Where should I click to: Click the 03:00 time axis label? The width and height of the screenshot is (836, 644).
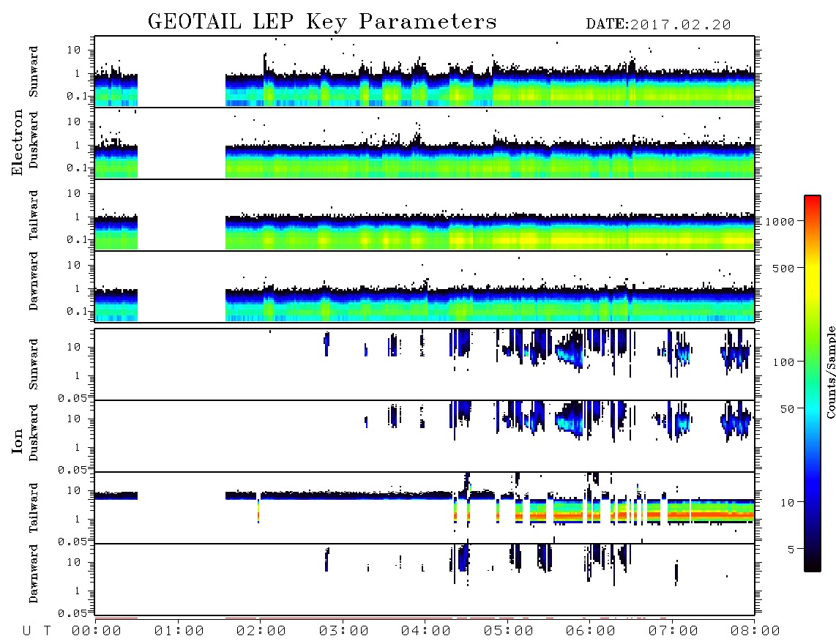coord(344,631)
